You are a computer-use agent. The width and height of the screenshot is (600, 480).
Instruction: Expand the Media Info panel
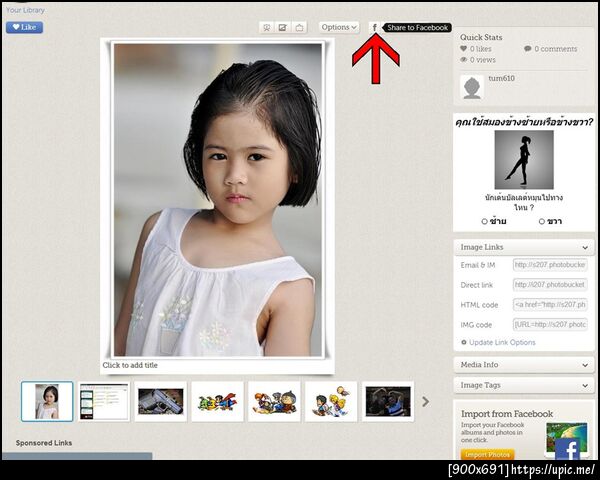pos(524,365)
